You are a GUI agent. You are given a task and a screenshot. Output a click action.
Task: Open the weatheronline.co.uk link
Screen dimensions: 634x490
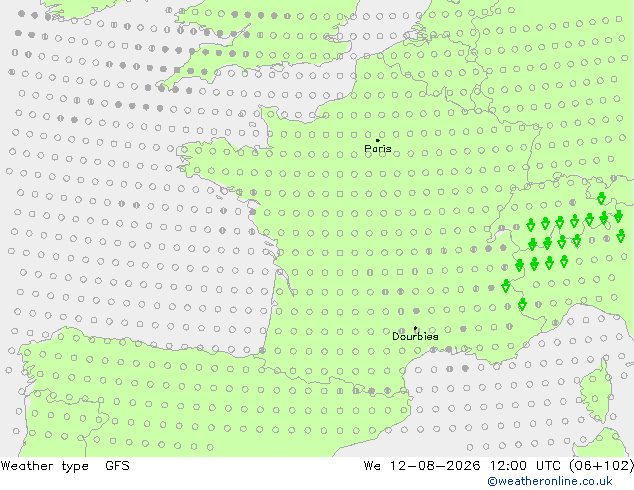550,481
